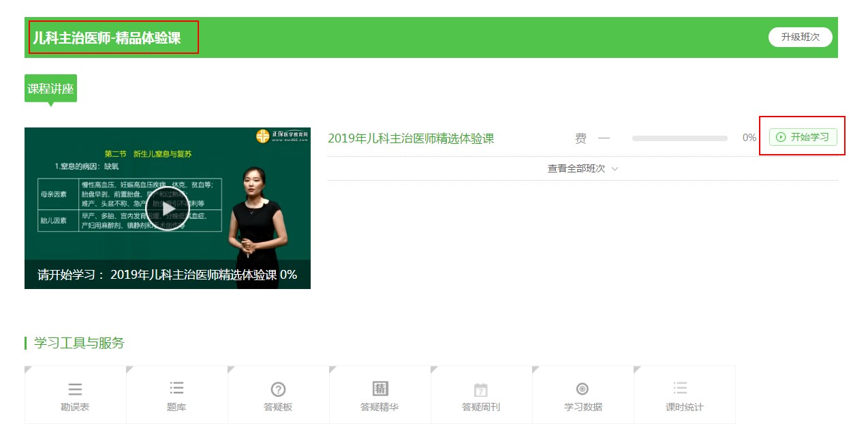Open the 题库 question bank
Image resolution: width=868 pixels, height=439 pixels.
click(x=176, y=395)
